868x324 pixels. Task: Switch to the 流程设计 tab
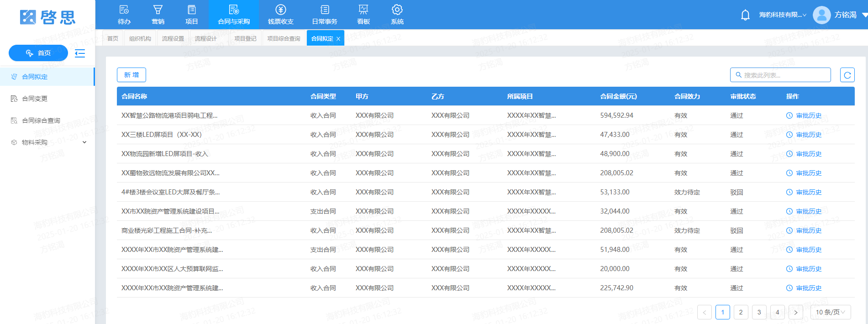(x=206, y=38)
